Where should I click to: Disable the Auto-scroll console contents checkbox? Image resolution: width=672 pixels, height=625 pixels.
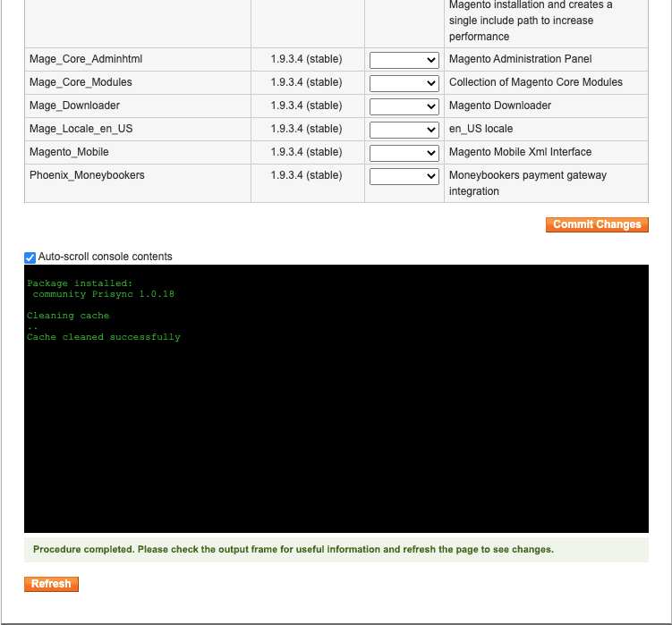(x=30, y=258)
